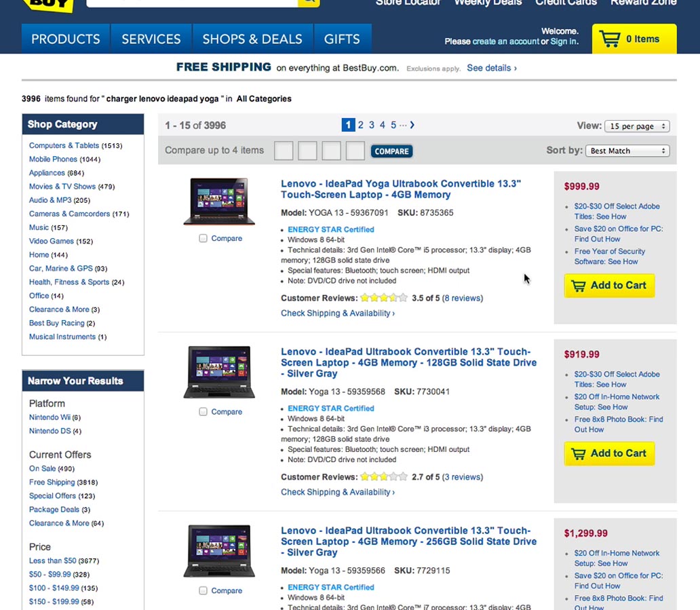Narrow results to Free Shipping offers
This screenshot has width=700, height=610.
(x=52, y=482)
